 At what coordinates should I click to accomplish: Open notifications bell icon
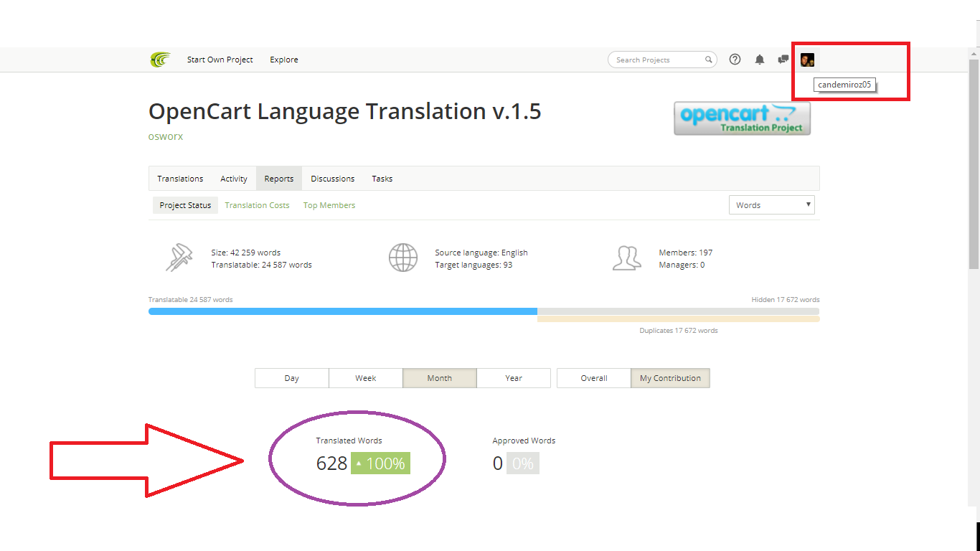tap(760, 60)
